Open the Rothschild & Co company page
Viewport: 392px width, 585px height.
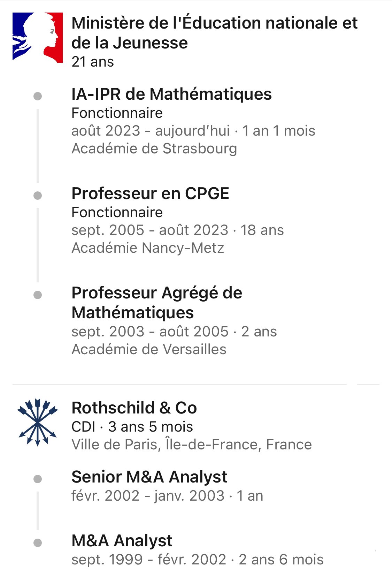click(134, 408)
